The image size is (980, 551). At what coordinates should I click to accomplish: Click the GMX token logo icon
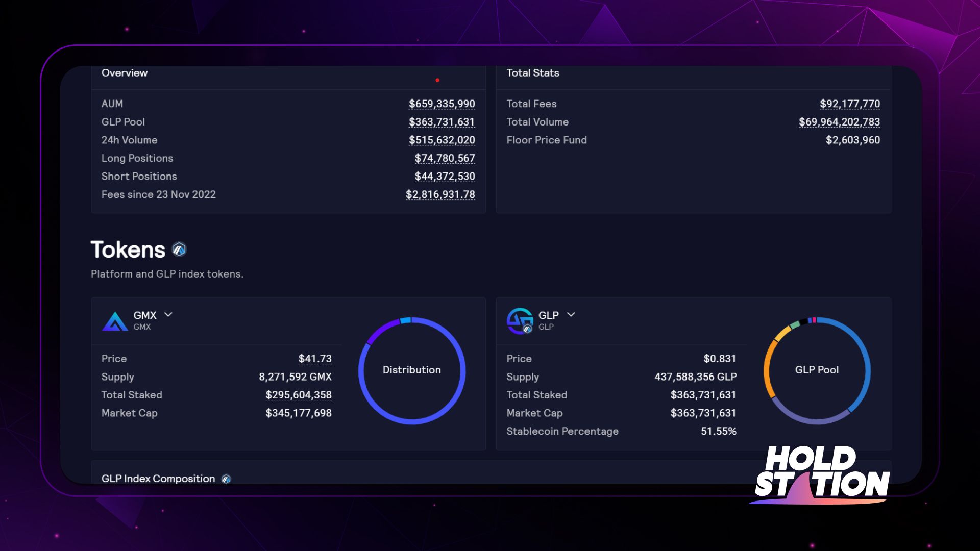pos(115,320)
